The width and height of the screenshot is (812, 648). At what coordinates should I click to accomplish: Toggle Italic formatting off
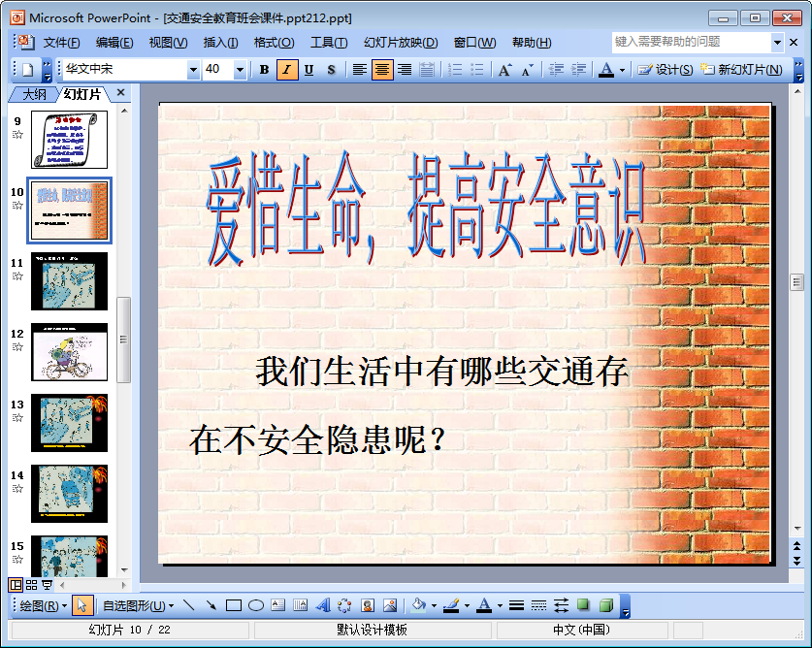(x=286, y=70)
